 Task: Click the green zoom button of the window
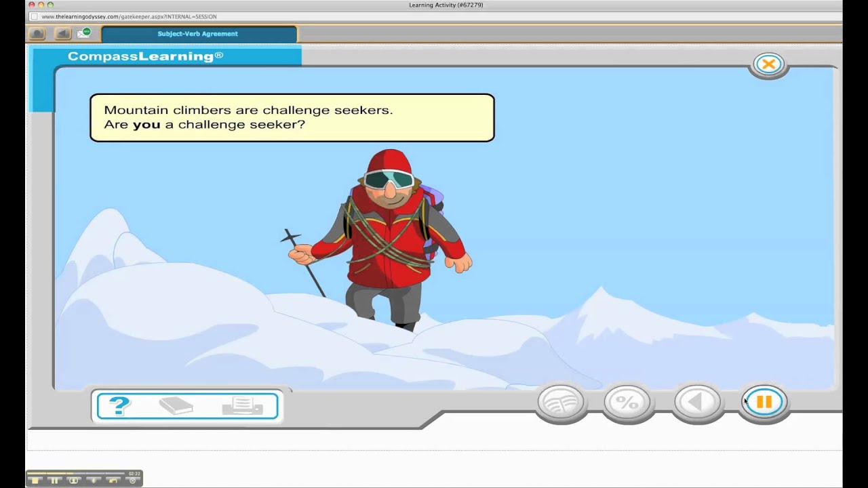click(x=50, y=5)
